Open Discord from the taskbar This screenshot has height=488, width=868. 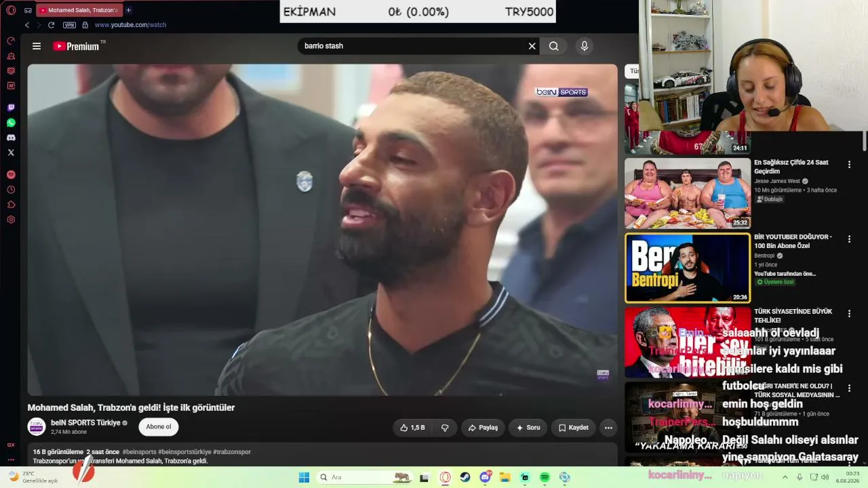click(486, 477)
